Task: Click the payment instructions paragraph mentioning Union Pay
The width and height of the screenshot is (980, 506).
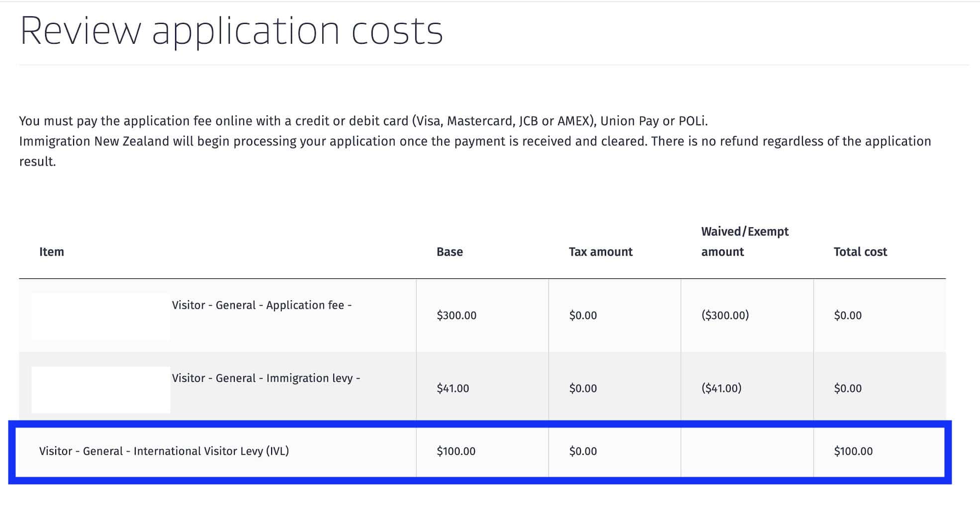Action: 475,141
